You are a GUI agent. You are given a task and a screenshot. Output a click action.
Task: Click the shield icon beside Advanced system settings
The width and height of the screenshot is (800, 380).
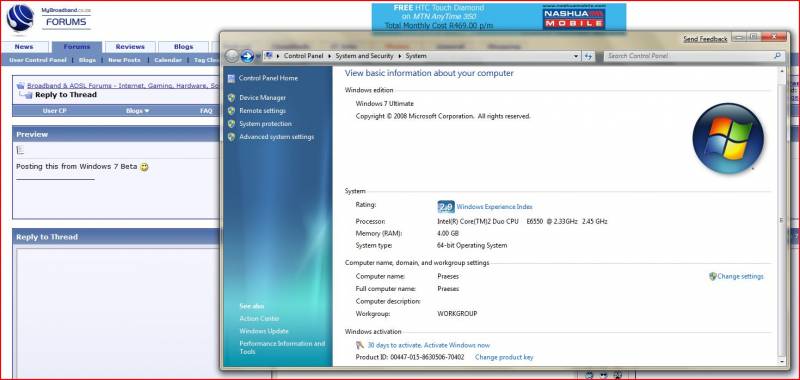pyautogui.click(x=231, y=137)
